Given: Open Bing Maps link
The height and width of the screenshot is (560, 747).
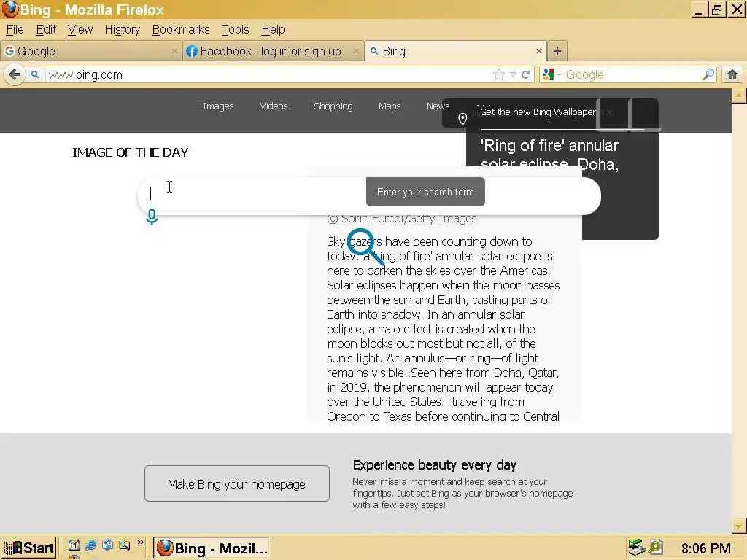Looking at the screenshot, I should (x=390, y=106).
